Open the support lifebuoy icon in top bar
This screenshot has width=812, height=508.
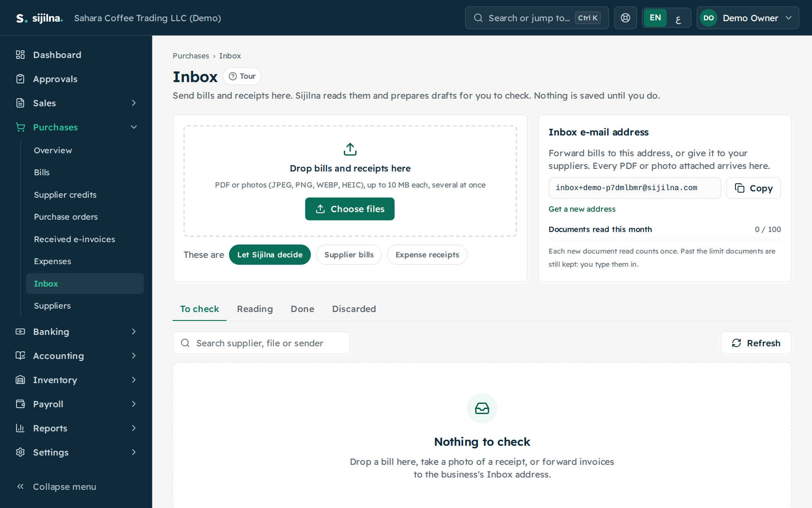pyautogui.click(x=625, y=18)
